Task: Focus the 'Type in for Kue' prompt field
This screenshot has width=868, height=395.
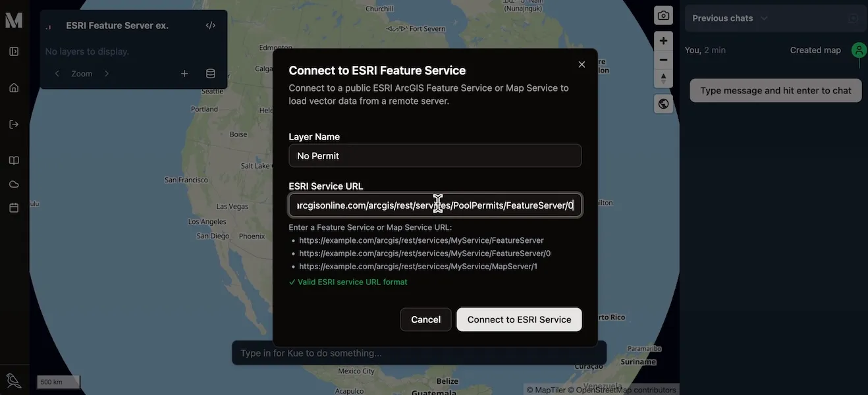Action: [x=419, y=353]
